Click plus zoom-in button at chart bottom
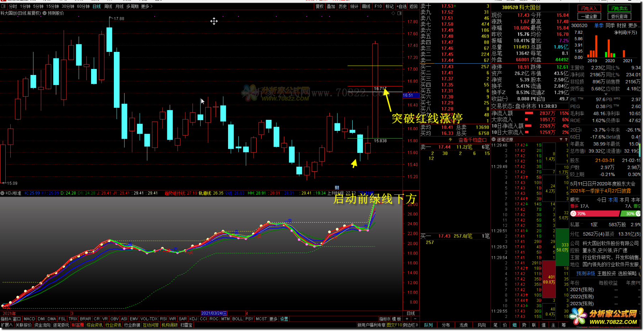 (407, 319)
